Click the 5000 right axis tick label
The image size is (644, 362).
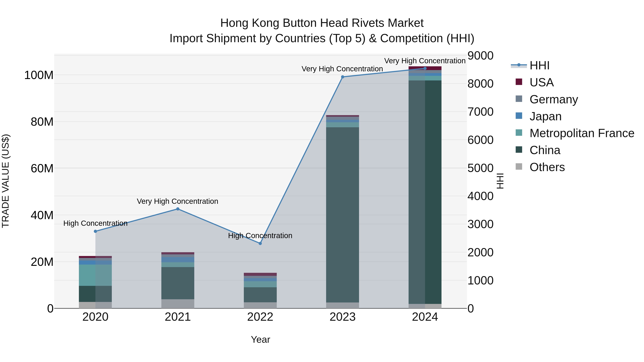click(481, 168)
